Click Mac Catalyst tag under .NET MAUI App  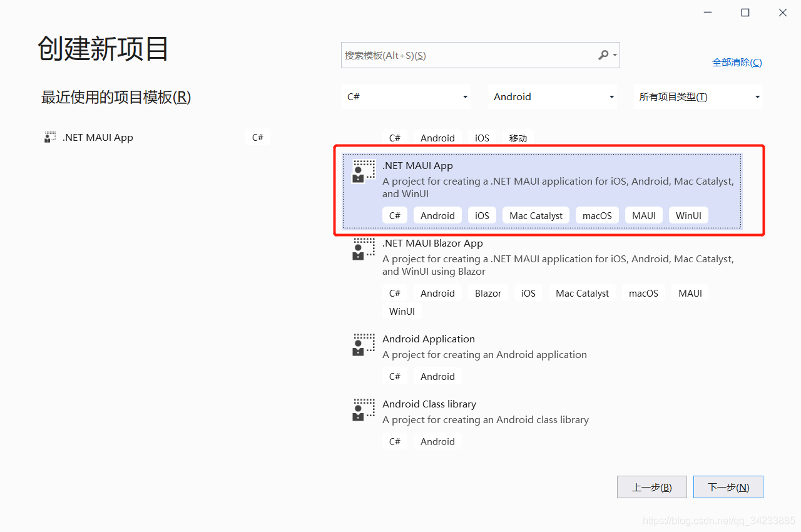[x=536, y=215]
